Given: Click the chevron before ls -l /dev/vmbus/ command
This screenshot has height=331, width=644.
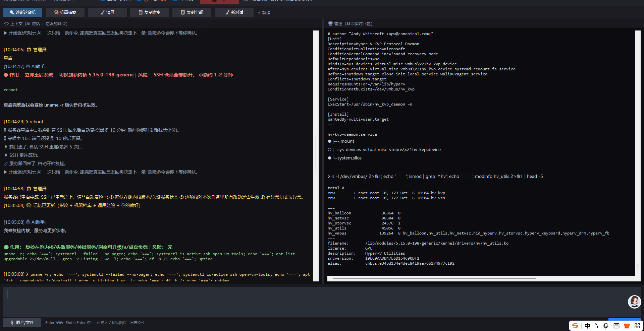Looking at the screenshot, I should (329, 176).
